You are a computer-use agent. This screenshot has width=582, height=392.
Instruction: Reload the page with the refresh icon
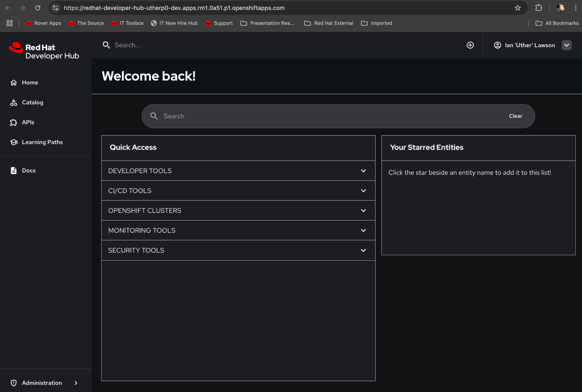(38, 8)
